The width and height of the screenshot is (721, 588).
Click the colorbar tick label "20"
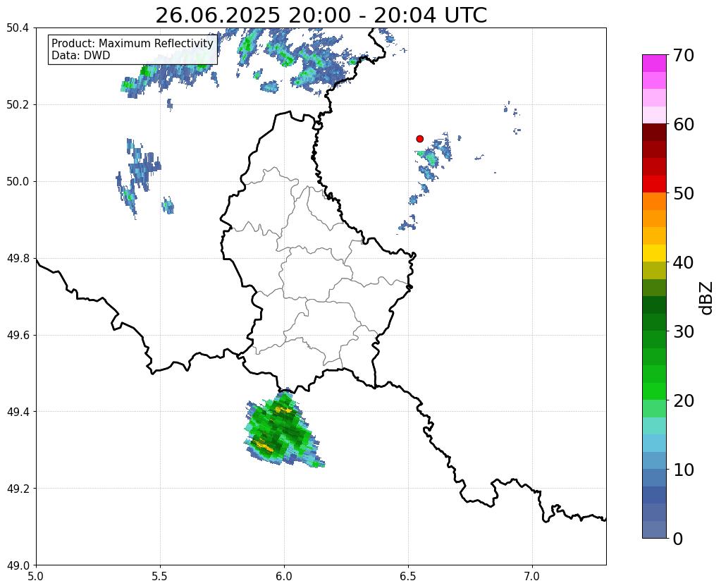click(x=683, y=400)
